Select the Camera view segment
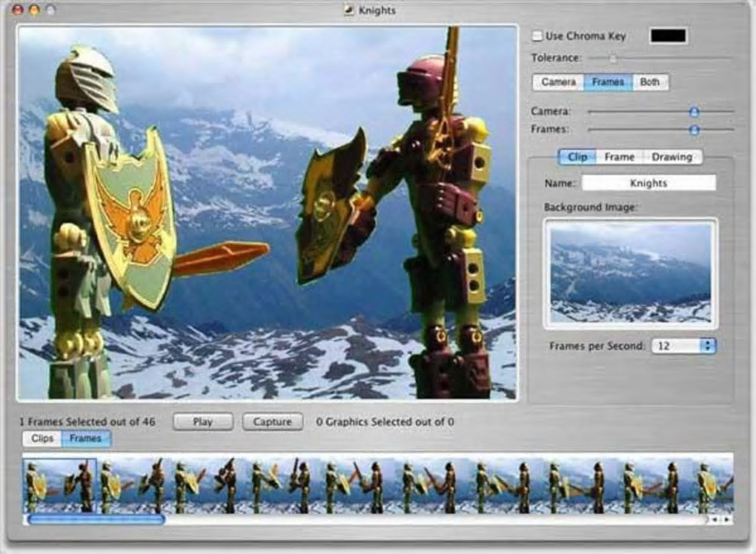This screenshot has width=756, height=554. click(558, 82)
